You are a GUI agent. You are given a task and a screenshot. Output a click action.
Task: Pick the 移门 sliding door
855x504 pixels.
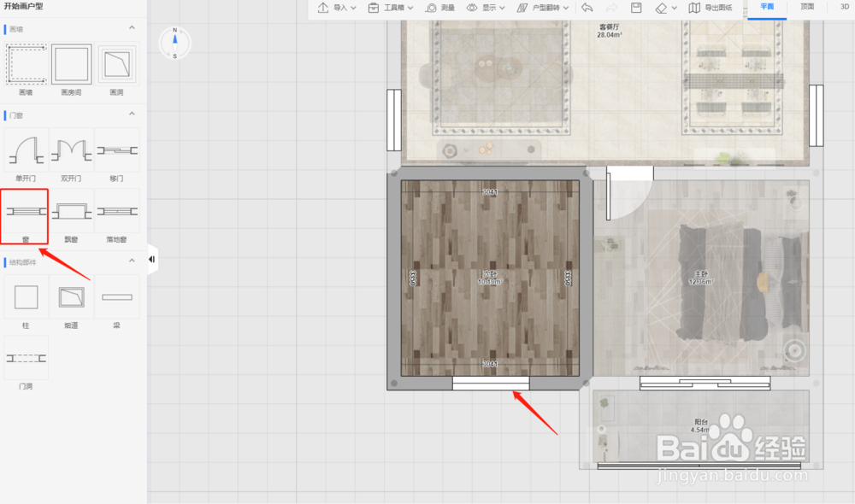pos(116,150)
